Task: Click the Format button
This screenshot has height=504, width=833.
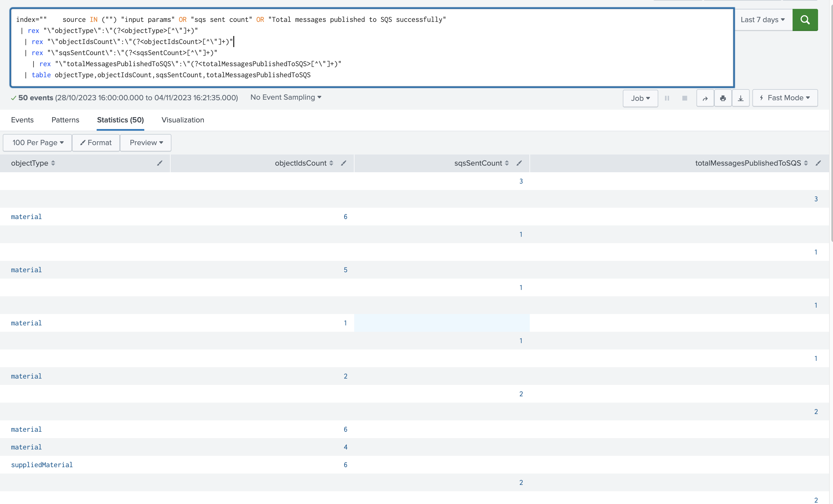Action: click(96, 143)
